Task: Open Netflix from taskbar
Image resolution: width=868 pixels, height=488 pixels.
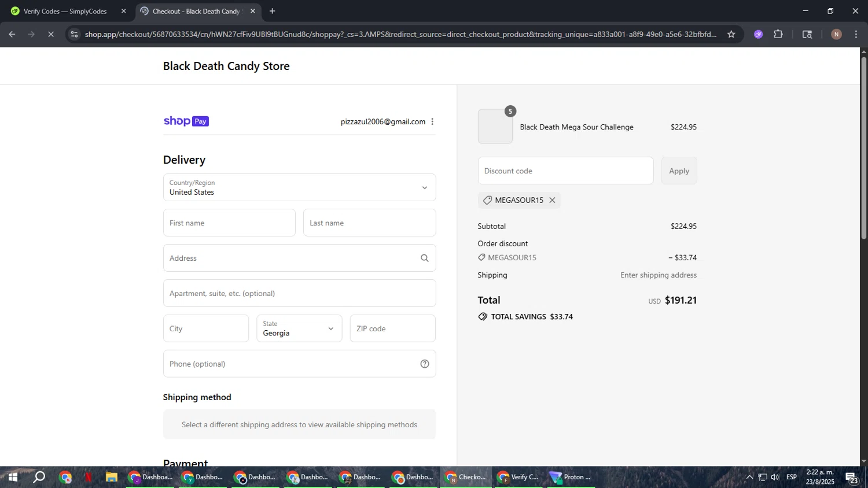Action: point(89,477)
